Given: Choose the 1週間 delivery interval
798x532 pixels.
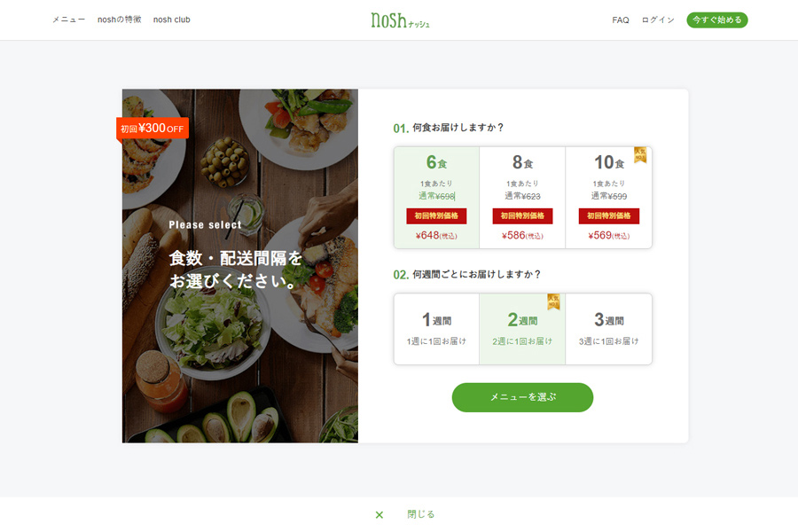Looking at the screenshot, I should coord(436,329).
